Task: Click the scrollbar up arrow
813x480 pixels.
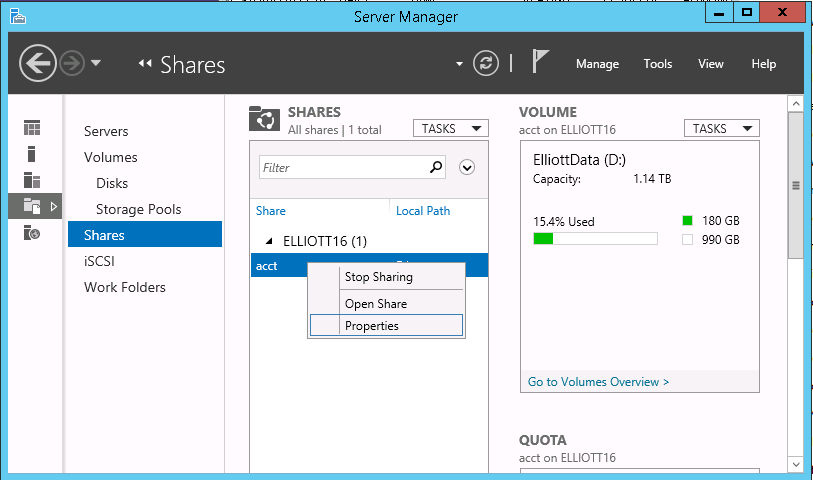Action: point(796,104)
